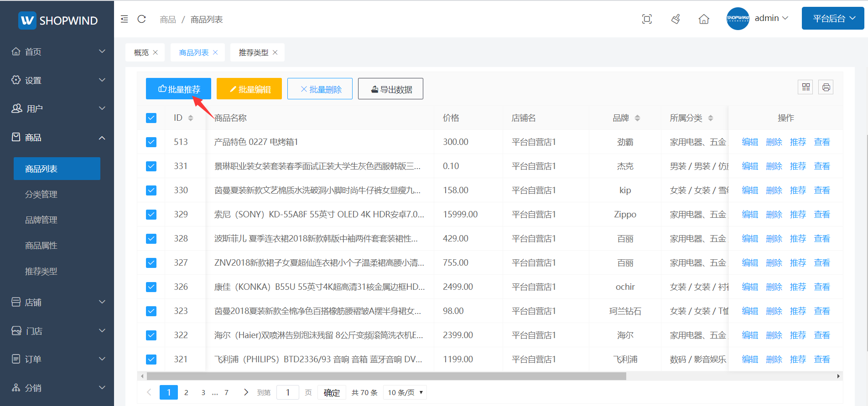This screenshot has width=868, height=406.
Task: Toggle fullscreen icon in header
Action: pos(647,19)
